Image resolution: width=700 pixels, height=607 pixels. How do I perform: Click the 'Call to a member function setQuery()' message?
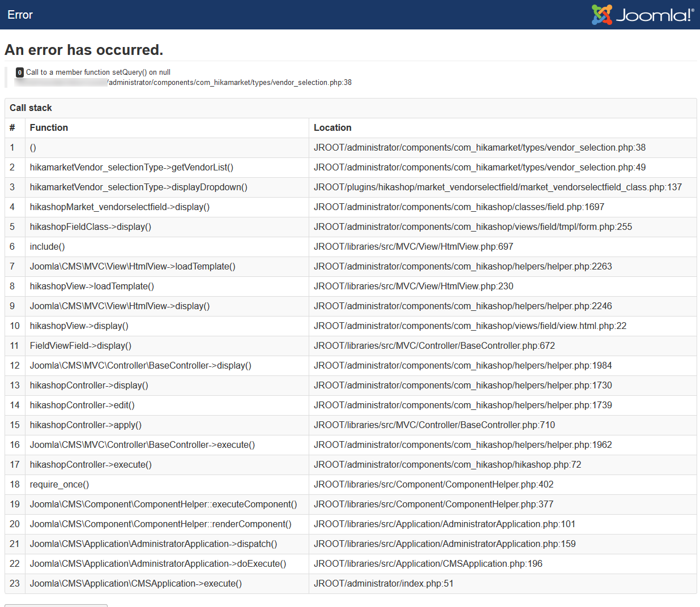[x=98, y=72]
